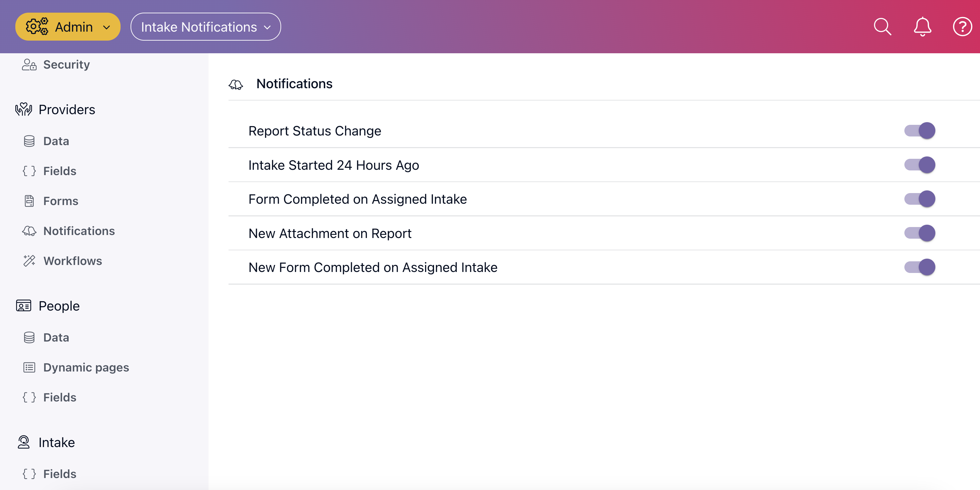Toggle New Attachment on Report off
Viewport: 980px width, 490px height.
pyautogui.click(x=920, y=233)
